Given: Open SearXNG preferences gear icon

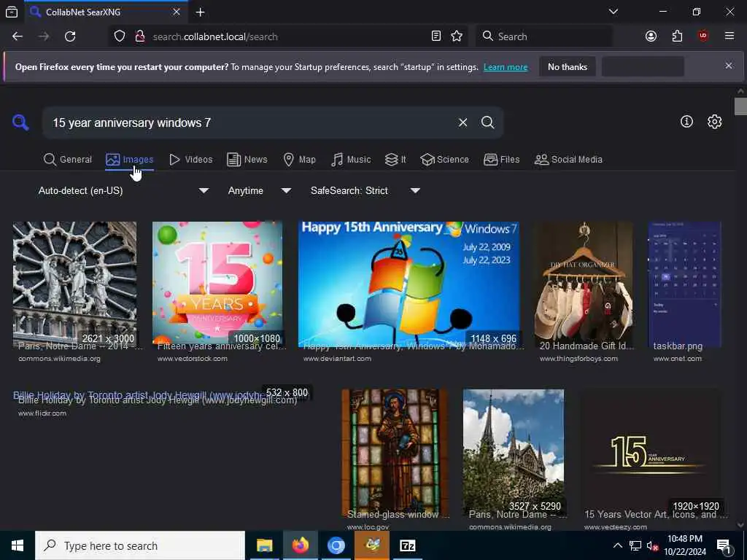Looking at the screenshot, I should coord(714,122).
